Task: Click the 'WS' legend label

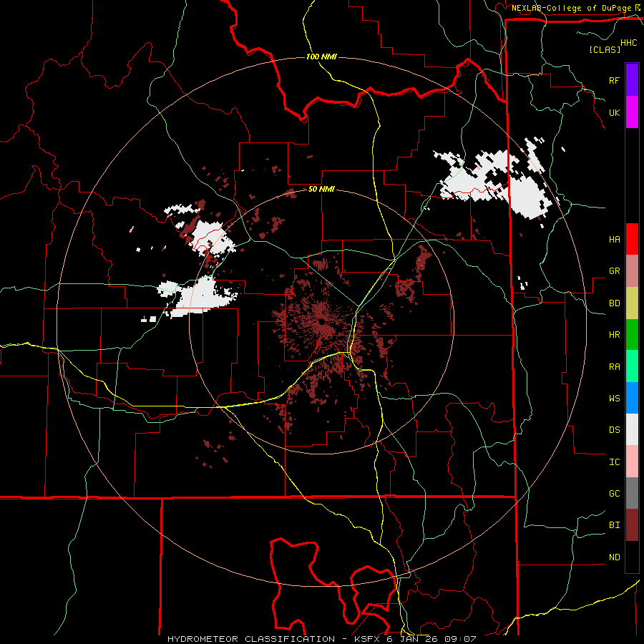Action: tap(614, 399)
